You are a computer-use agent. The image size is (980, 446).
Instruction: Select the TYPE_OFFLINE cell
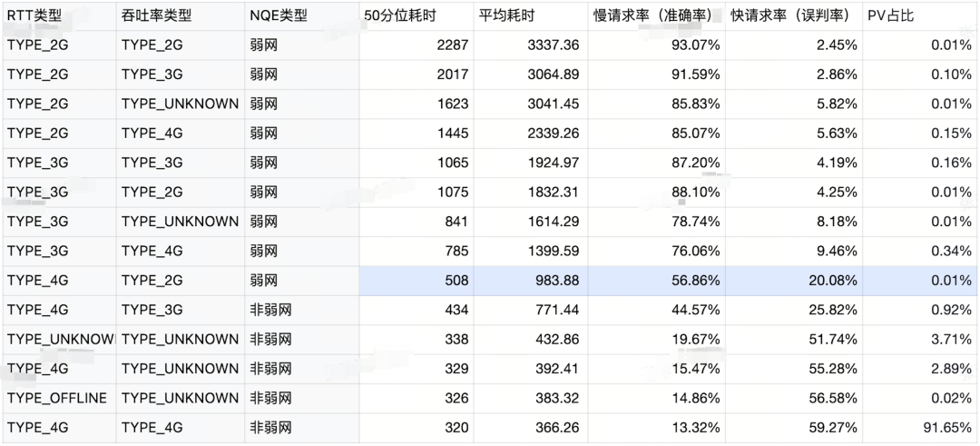(59, 398)
